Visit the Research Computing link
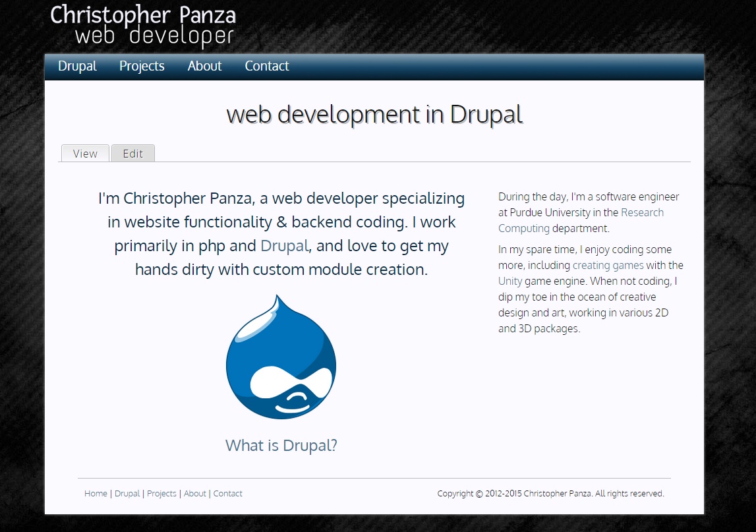Screen dimensions: 756x532 (581, 220)
